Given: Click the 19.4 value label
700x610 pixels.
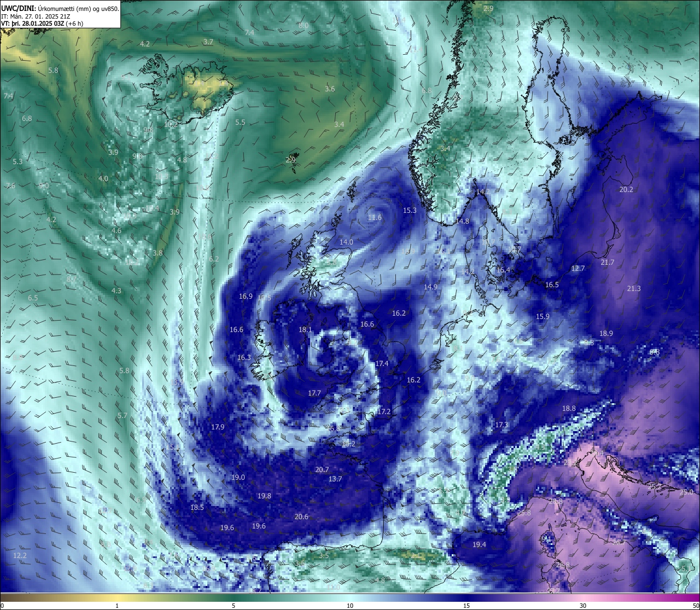Looking at the screenshot, I should (x=479, y=544).
